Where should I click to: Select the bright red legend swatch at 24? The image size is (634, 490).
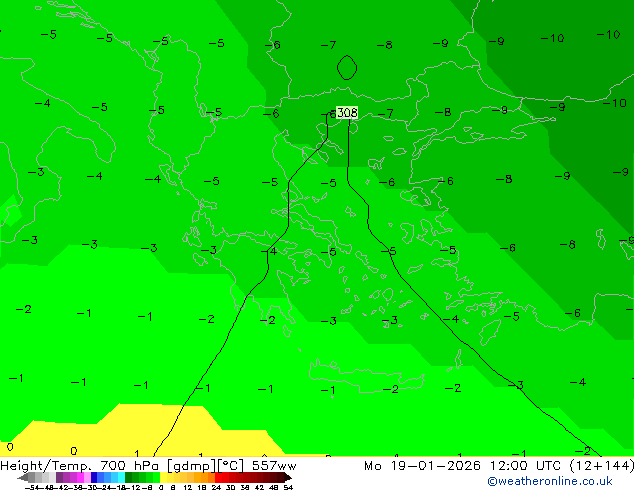[x=218, y=477]
